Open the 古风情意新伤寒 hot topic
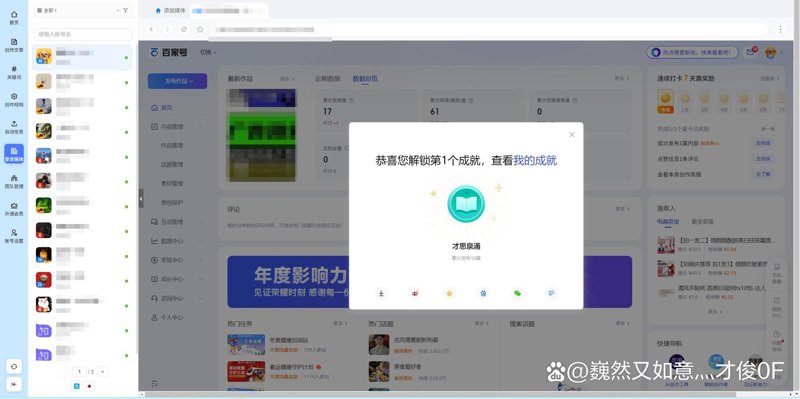The height and width of the screenshot is (399, 800). [x=416, y=340]
